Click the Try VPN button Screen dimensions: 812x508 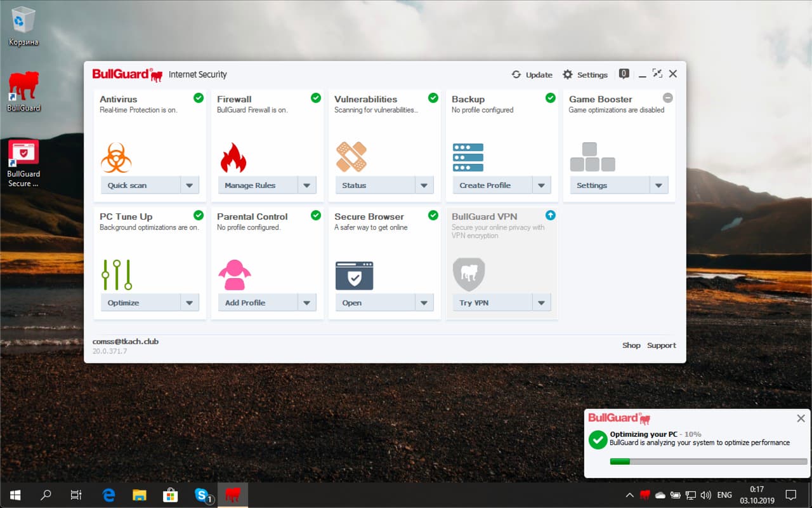[x=492, y=303]
